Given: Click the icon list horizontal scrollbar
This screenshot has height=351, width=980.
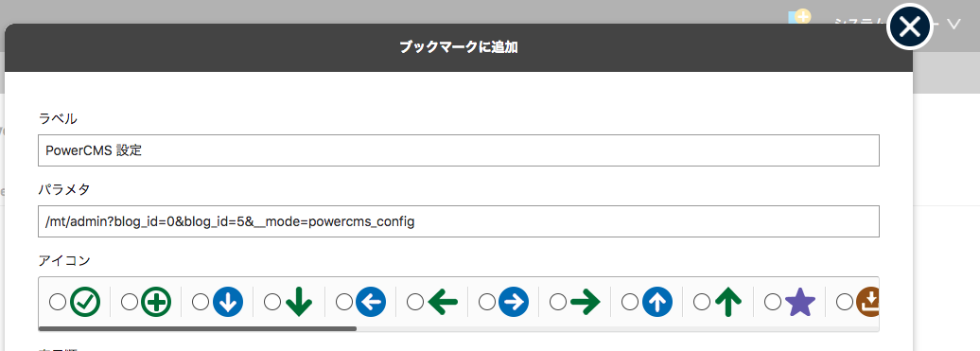Looking at the screenshot, I should [x=198, y=328].
